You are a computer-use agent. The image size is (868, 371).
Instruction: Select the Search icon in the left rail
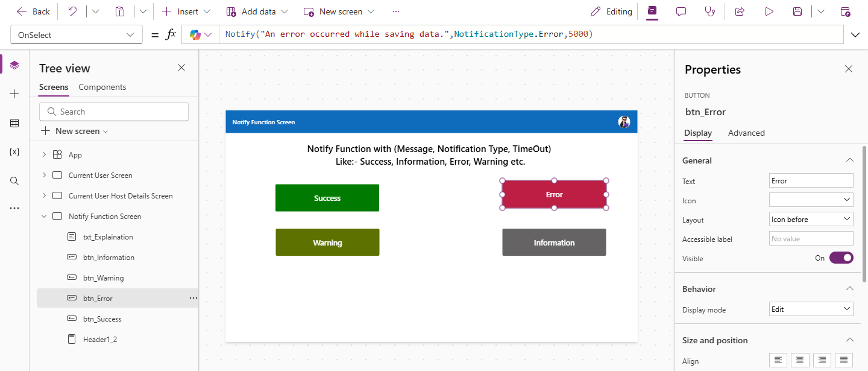point(15,180)
